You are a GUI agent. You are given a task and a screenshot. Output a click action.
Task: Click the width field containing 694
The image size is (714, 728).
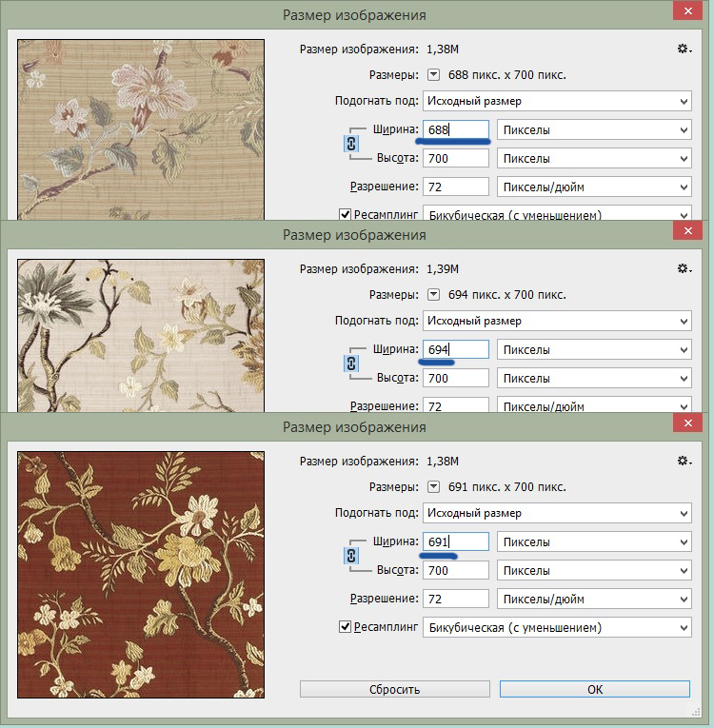click(x=456, y=350)
